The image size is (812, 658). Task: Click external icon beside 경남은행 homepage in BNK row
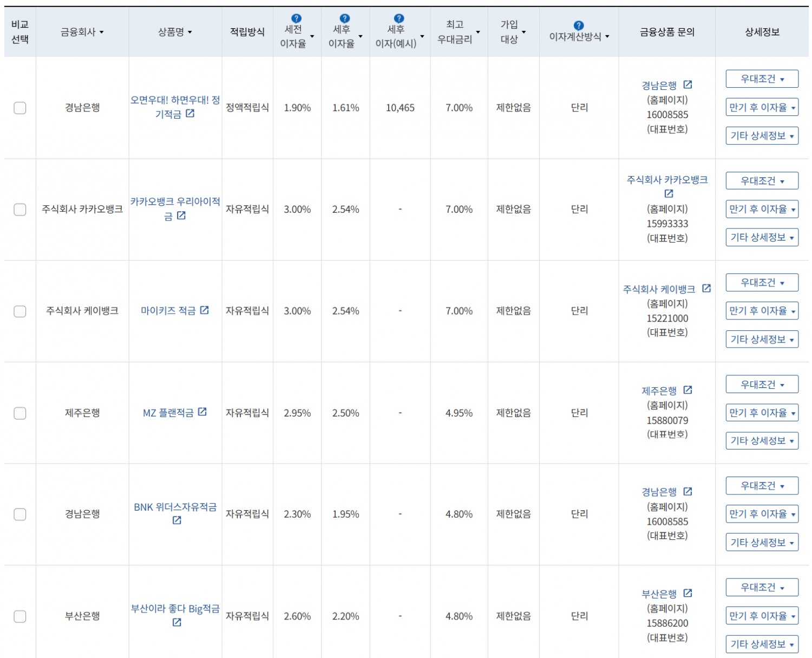(x=687, y=492)
